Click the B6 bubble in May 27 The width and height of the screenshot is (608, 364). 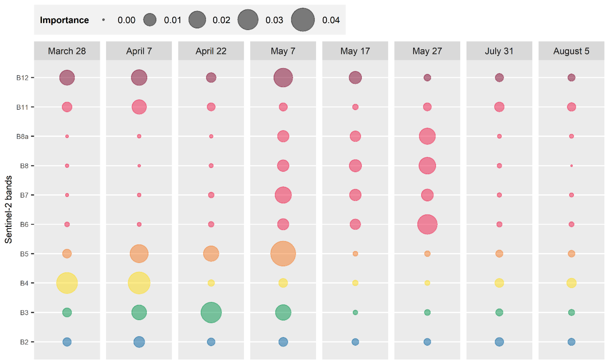click(x=427, y=224)
